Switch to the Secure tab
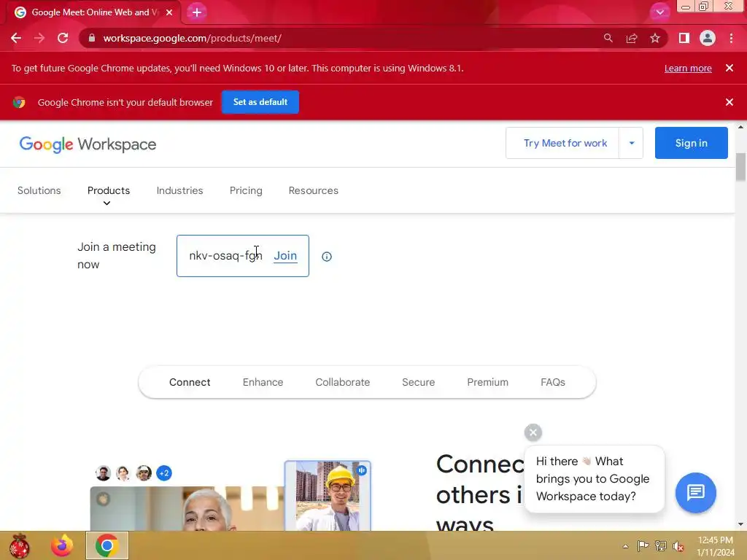 (418, 382)
